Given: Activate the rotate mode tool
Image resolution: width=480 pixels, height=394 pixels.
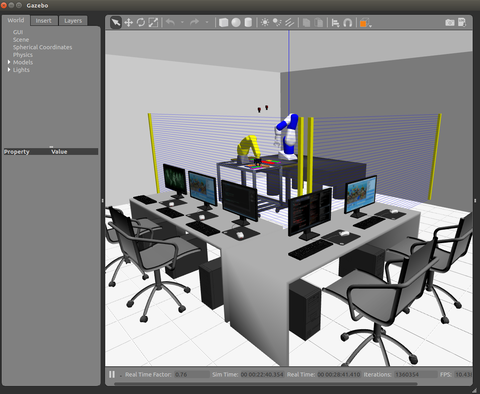Looking at the screenshot, I should tap(141, 22).
